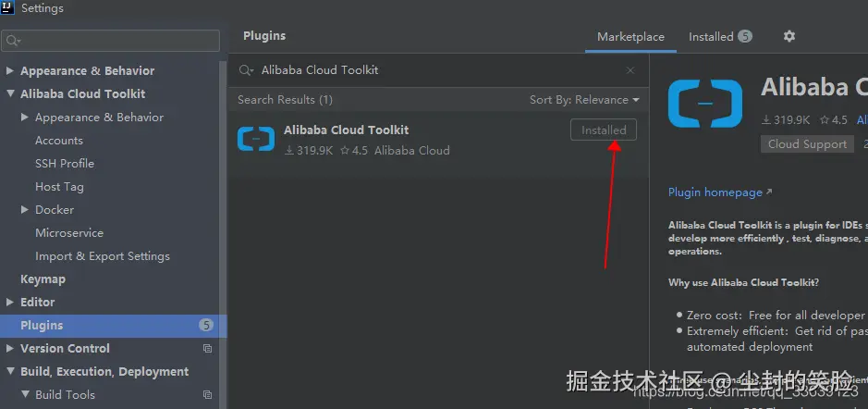Select SSH Profile in settings tree
The width and height of the screenshot is (868, 409).
65,164
